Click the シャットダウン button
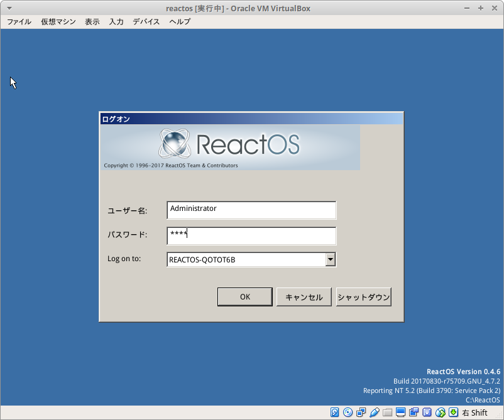 (x=364, y=297)
